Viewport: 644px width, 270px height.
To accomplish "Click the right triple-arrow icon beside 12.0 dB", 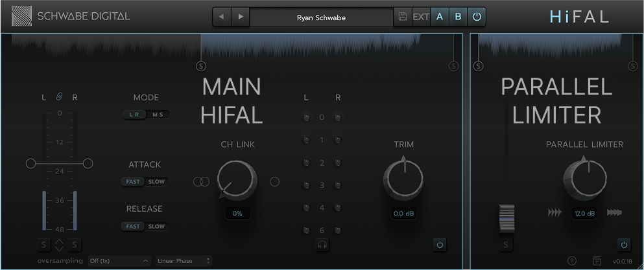I will 614,212.
